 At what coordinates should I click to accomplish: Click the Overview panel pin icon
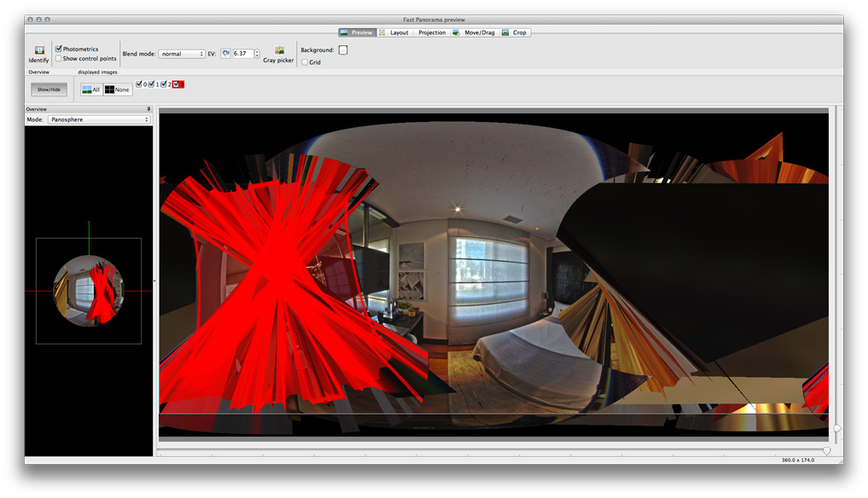click(x=149, y=109)
